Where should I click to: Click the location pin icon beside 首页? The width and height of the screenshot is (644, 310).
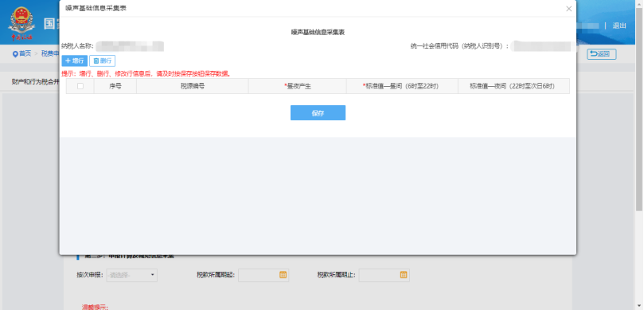[15, 54]
